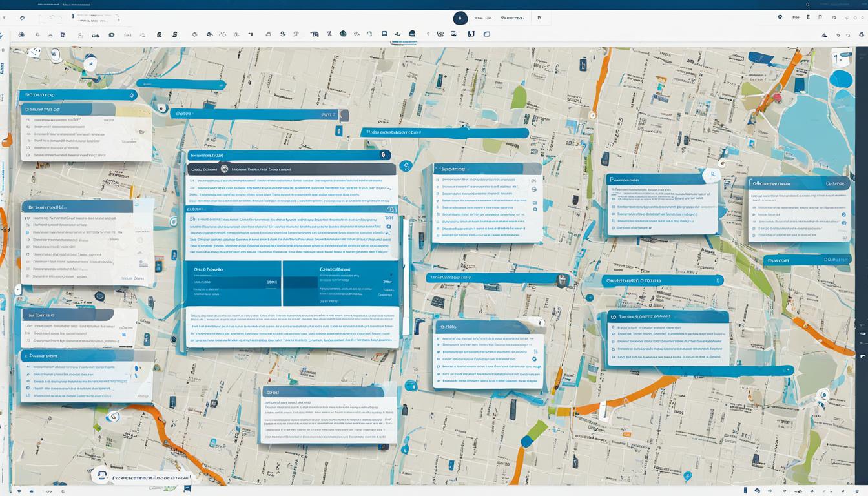Image resolution: width=868 pixels, height=496 pixels.
Task: Toggle the small checkbox in the left itinerary list
Action: click(x=28, y=232)
